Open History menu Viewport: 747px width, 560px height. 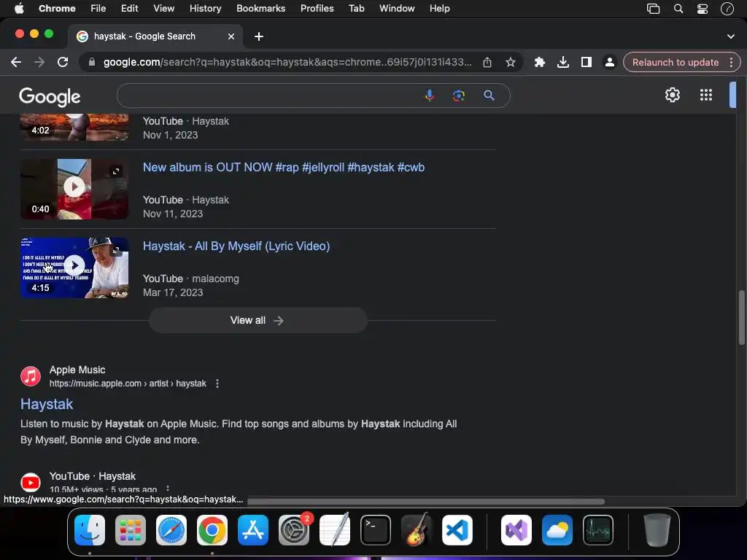point(205,8)
